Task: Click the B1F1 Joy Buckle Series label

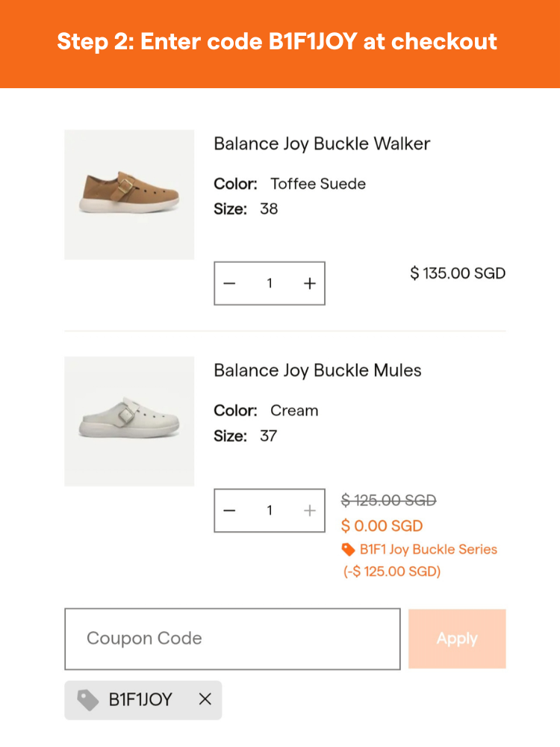Action: tap(428, 550)
